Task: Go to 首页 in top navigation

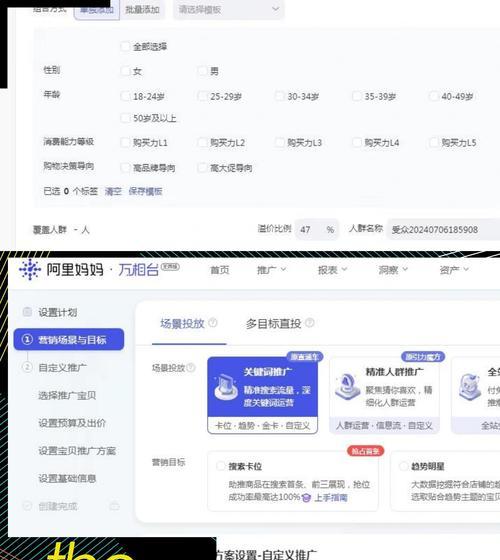Action: coord(220,270)
